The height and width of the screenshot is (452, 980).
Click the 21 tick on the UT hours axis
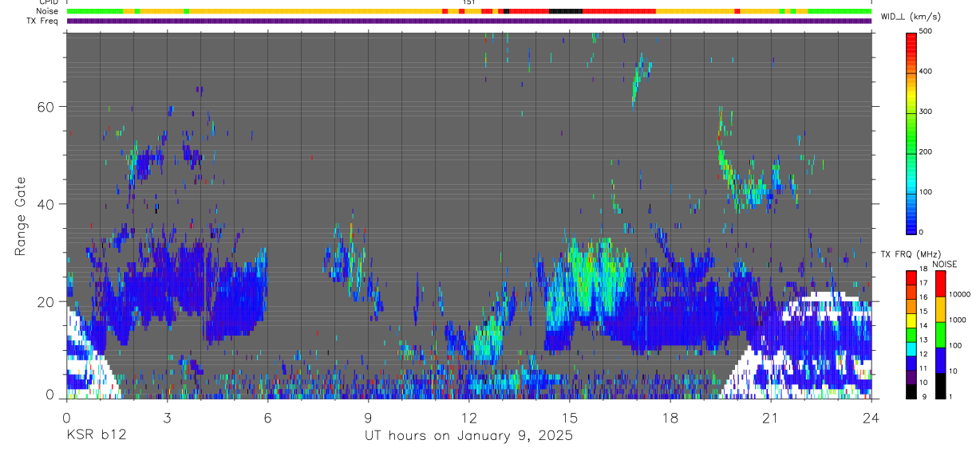point(770,417)
